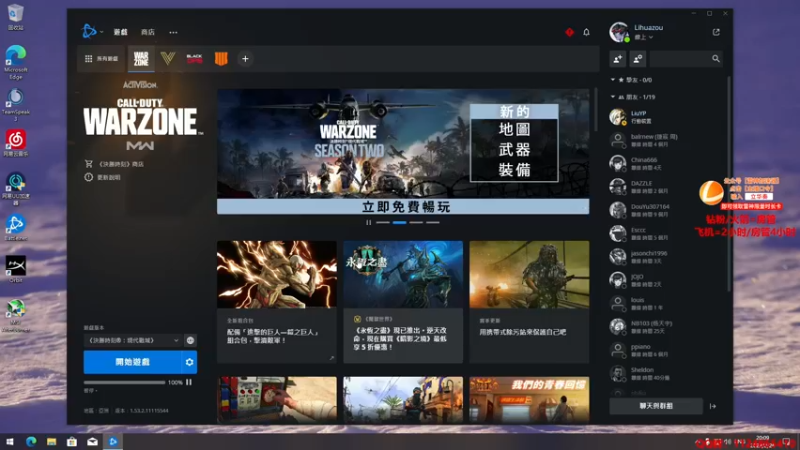This screenshot has height=450, width=800.
Task: Jump to the last carousel slide indicator
Action: point(433,222)
